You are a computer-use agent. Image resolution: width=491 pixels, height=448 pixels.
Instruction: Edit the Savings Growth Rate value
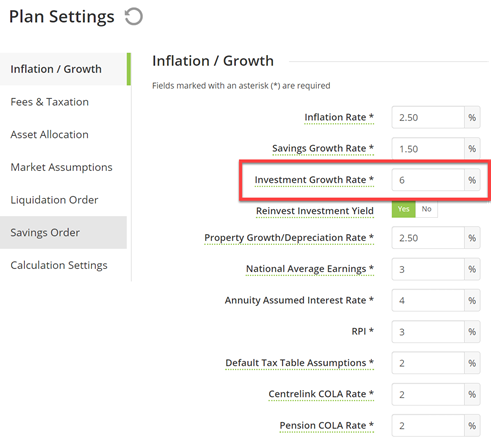coord(428,149)
